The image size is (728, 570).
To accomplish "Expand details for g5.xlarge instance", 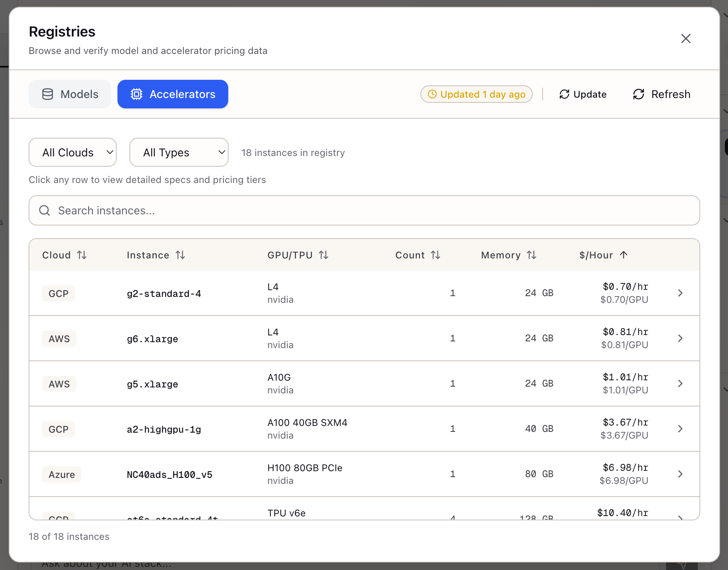I will click(x=680, y=383).
